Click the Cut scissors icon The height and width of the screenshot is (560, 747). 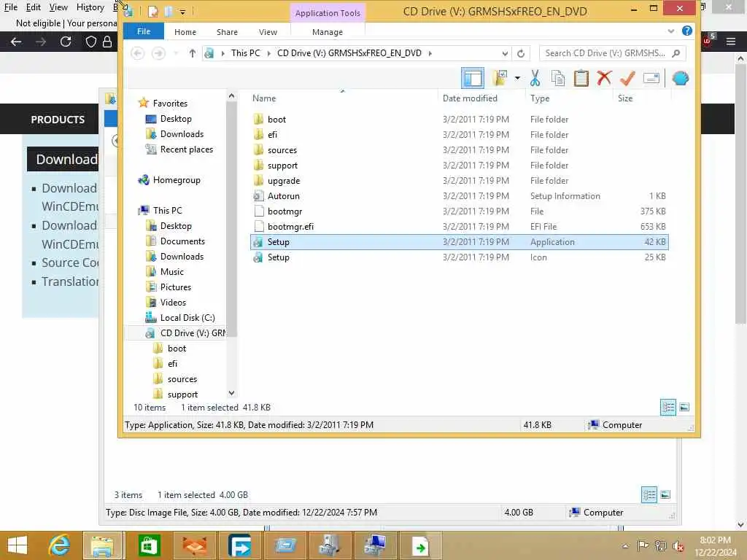[535, 78]
